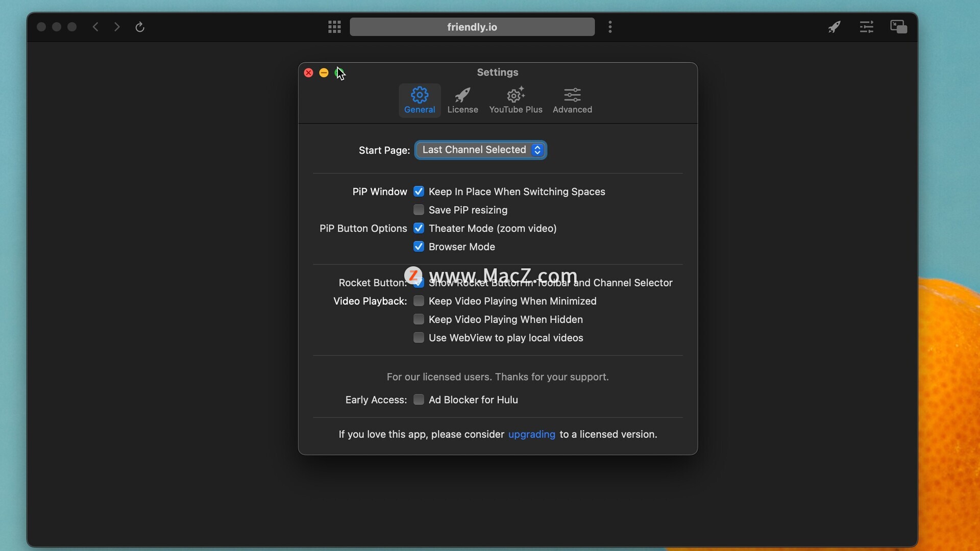Enable Keep Video Playing When Minimized
The width and height of the screenshot is (980, 551).
point(419,301)
